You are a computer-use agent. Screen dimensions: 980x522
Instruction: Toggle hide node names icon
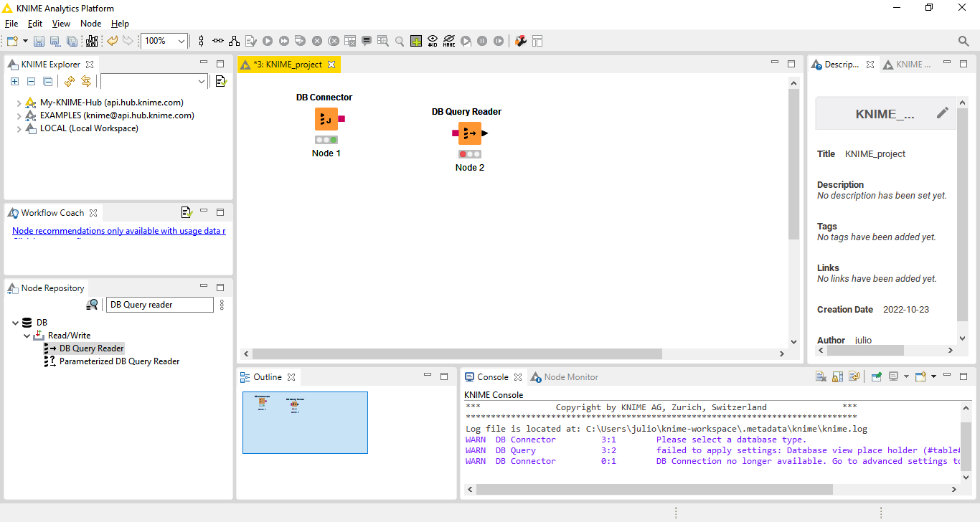(449, 42)
